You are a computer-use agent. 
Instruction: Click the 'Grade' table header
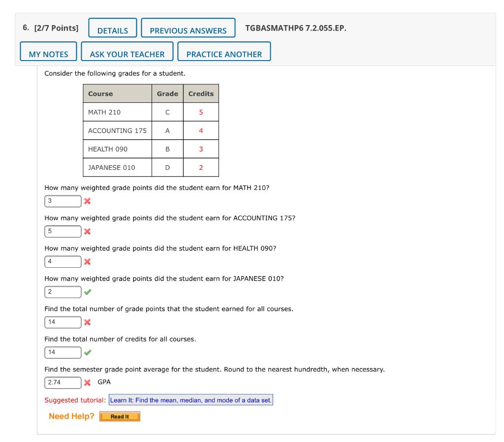click(x=167, y=94)
